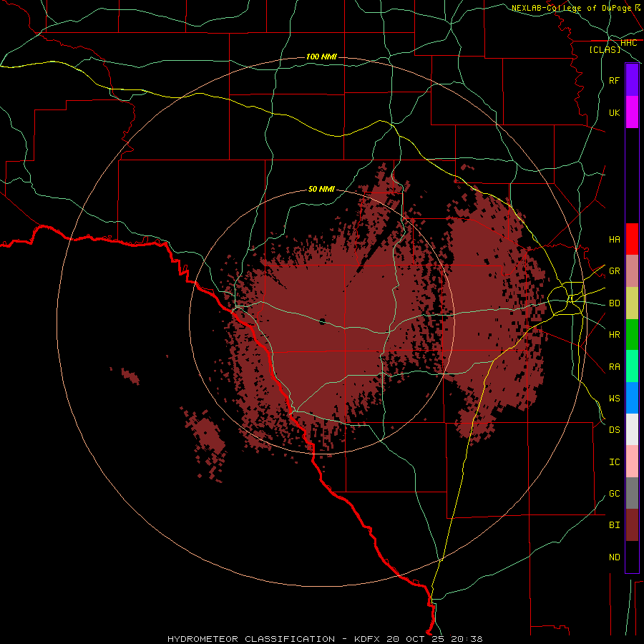Viewport: 644px width, 644px height.
Task: Click the WS legend label
Action: [615, 399]
